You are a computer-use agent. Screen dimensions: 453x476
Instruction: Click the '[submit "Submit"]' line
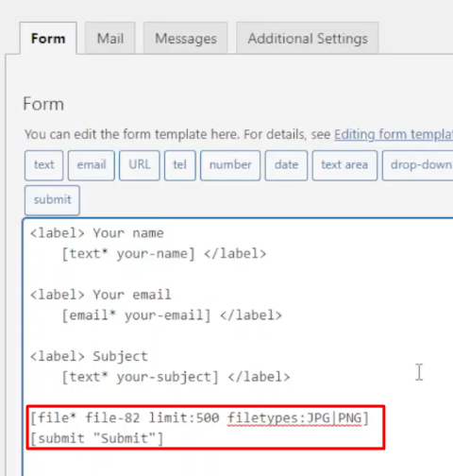coord(97,438)
